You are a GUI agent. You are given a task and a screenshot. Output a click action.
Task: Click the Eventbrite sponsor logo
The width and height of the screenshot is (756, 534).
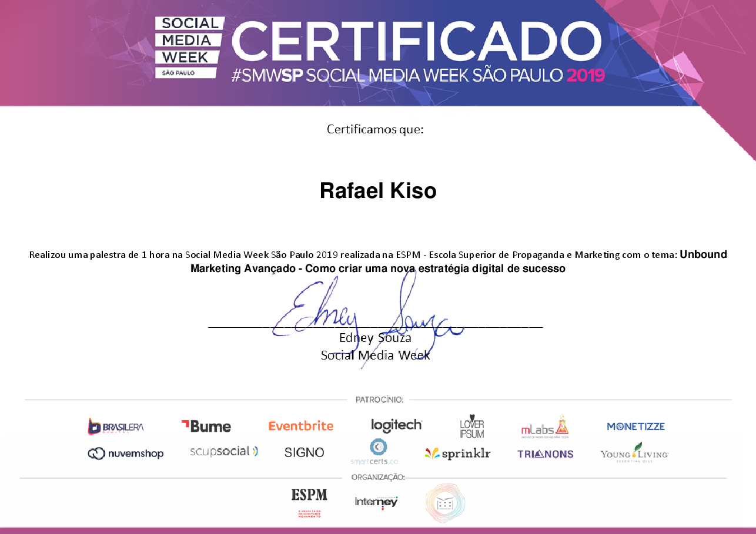301,426
